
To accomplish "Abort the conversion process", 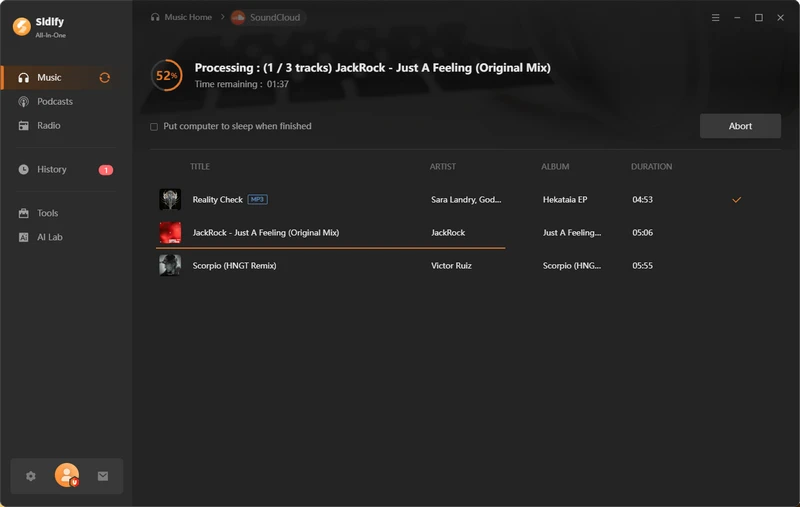I will (x=740, y=126).
